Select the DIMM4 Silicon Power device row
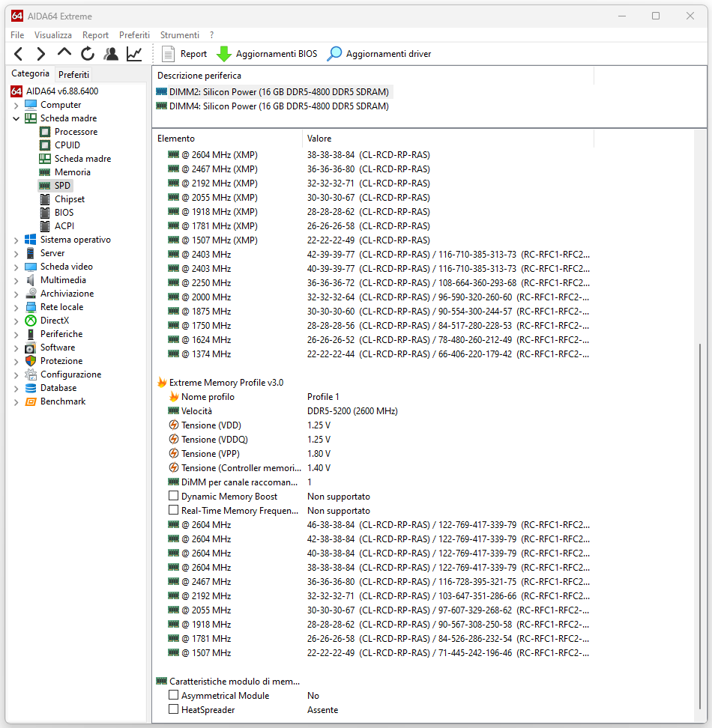Image resolution: width=712 pixels, height=728 pixels. coord(274,106)
